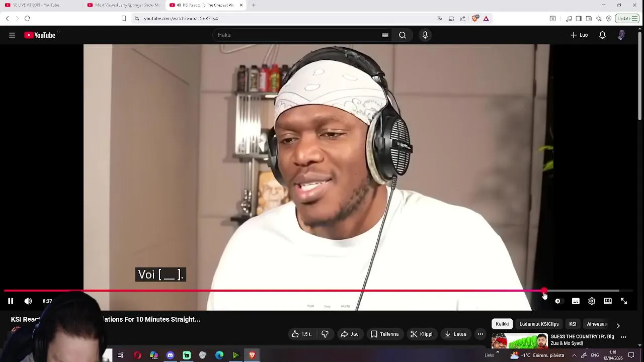
Task: Open the account avatar menu
Action: 621,35
